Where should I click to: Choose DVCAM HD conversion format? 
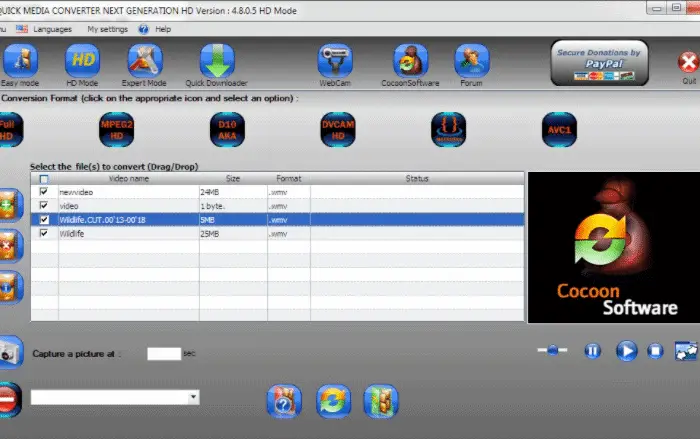point(338,130)
